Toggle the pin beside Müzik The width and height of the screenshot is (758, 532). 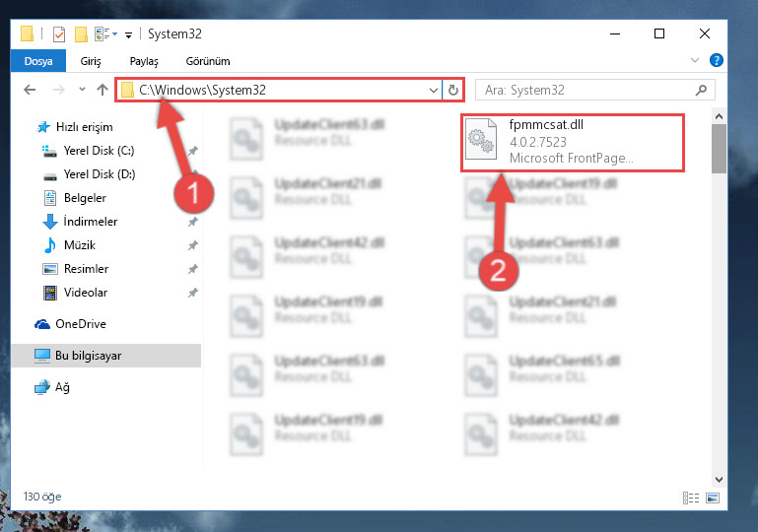point(193,245)
